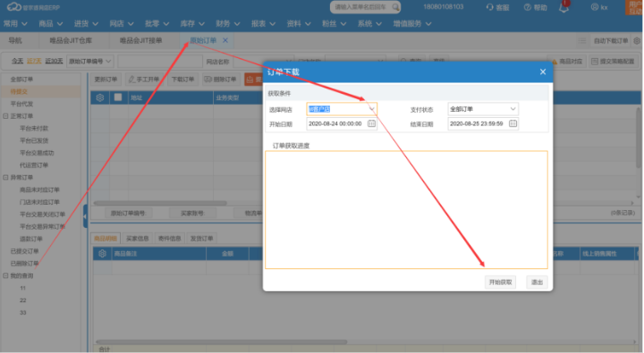Image resolution: width=644 pixels, height=353 pixels.
Task: Open the 库存 menu
Action: [x=192, y=24]
